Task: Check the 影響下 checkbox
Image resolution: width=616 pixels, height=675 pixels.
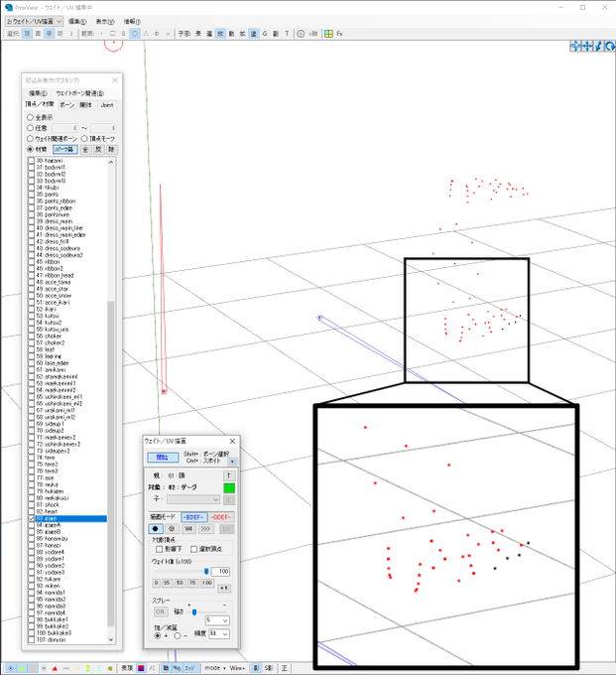Action: (159, 549)
